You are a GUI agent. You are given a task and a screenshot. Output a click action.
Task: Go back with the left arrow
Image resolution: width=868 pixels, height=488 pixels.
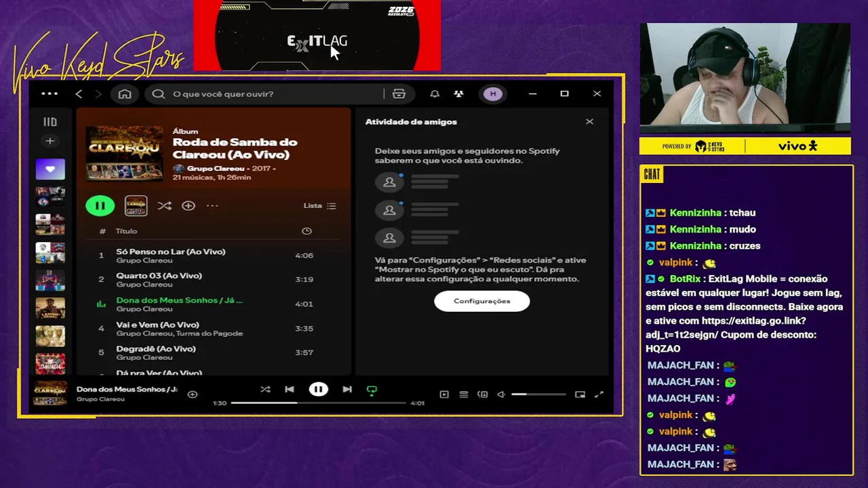79,94
